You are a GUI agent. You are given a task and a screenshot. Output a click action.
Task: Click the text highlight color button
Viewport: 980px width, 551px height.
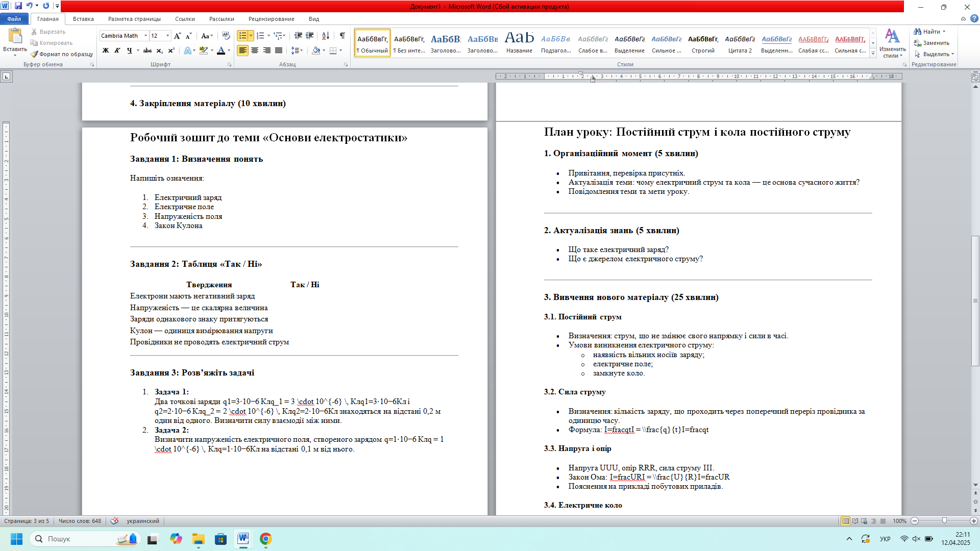click(x=204, y=51)
